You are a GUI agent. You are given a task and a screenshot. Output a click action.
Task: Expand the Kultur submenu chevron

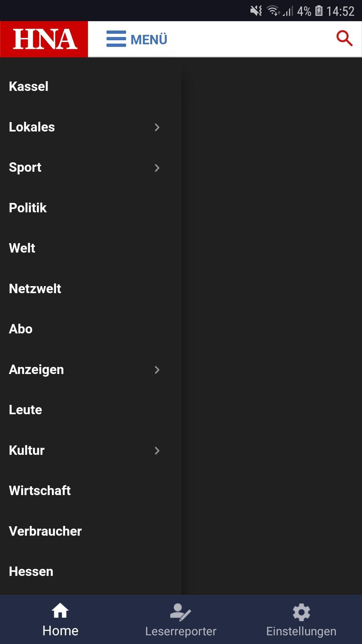pos(157,450)
